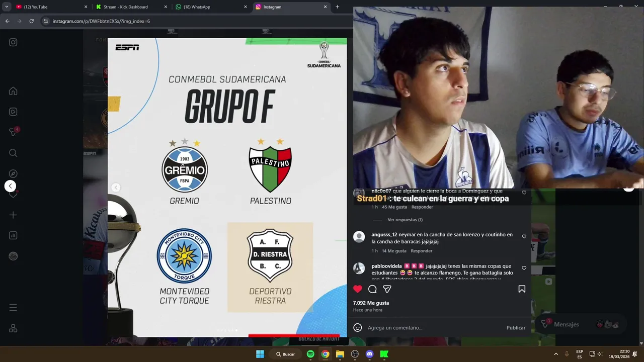Open the angusss_12 commenter avatar

[x=359, y=237]
